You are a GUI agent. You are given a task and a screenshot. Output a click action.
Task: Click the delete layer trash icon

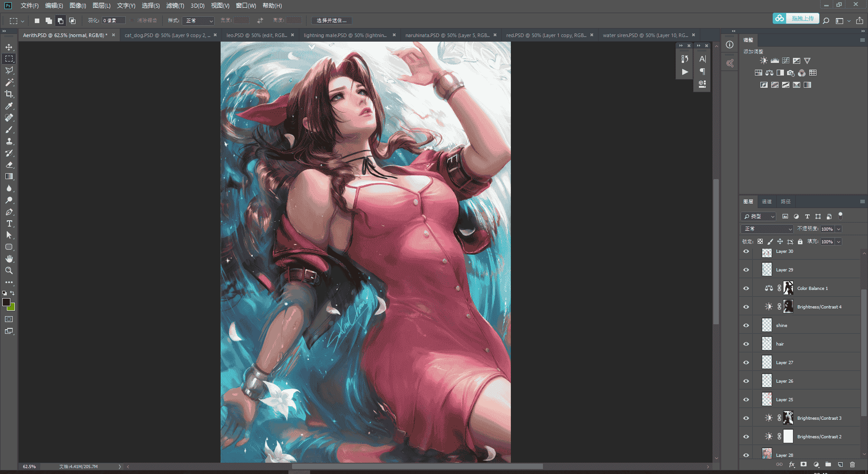(x=852, y=465)
